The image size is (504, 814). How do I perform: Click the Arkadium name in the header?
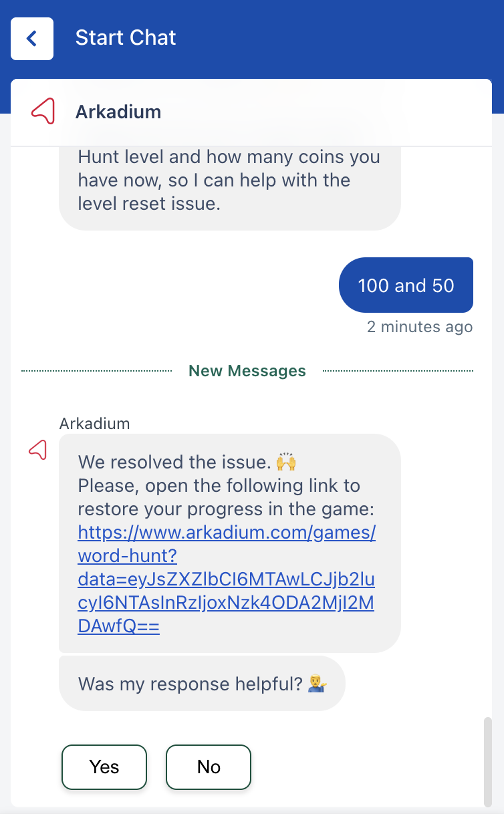(x=118, y=112)
